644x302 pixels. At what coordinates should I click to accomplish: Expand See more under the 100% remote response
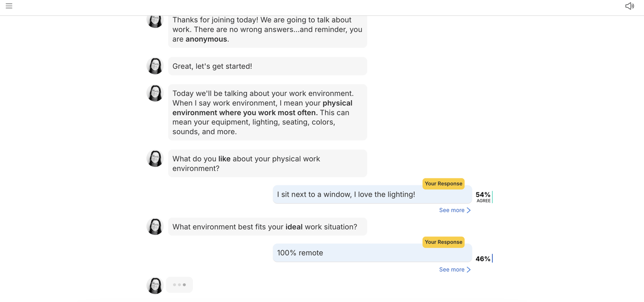tap(454, 270)
